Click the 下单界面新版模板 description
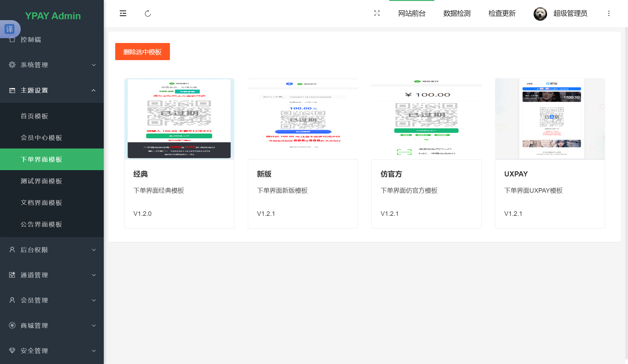The image size is (628, 364). point(282,191)
